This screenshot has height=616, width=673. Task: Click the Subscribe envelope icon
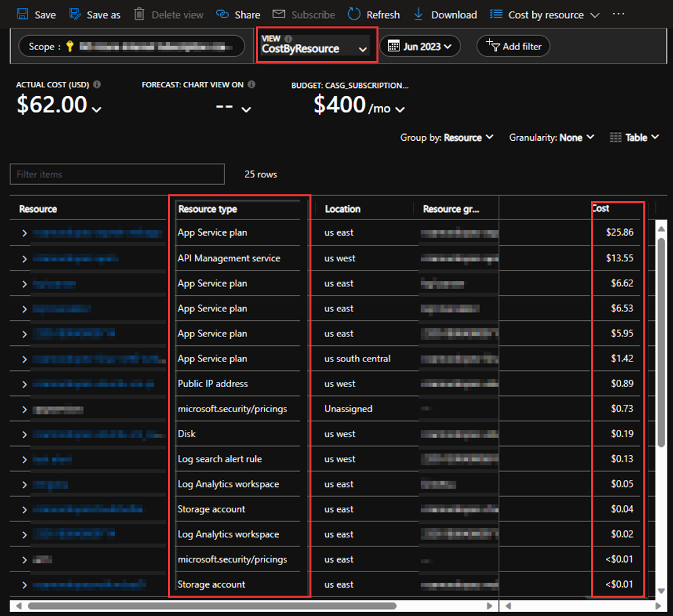[278, 14]
